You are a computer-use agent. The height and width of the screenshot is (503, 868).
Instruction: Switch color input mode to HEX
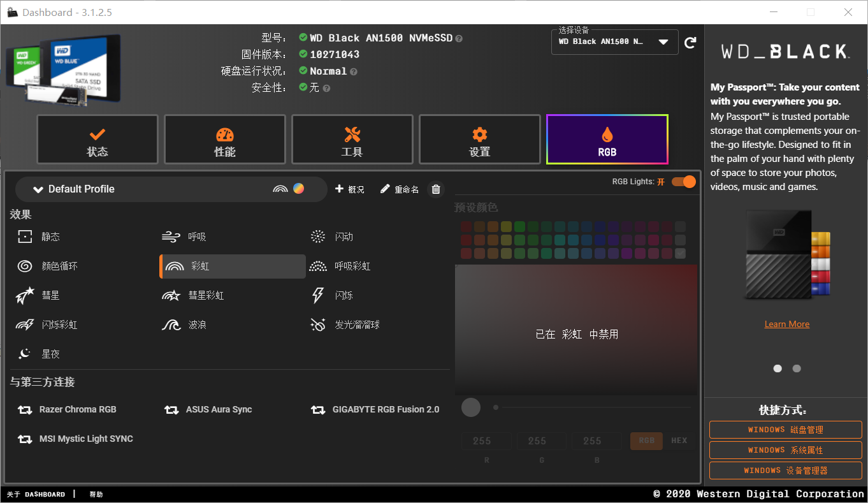pyautogui.click(x=679, y=441)
